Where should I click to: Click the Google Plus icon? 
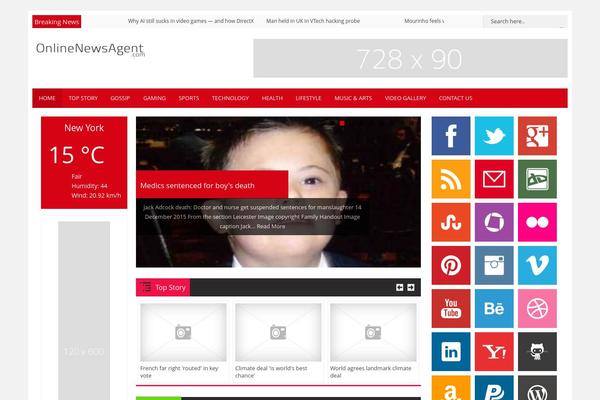537,136
